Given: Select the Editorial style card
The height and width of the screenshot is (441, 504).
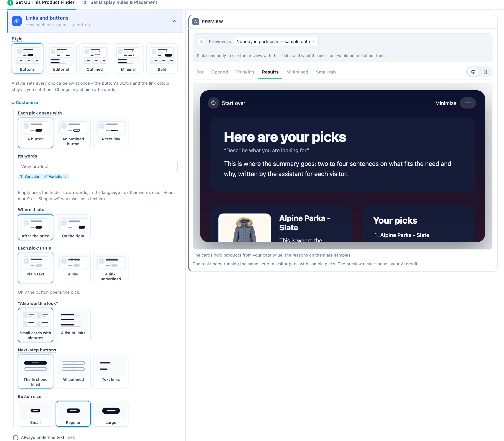Looking at the screenshot, I should point(61,59).
